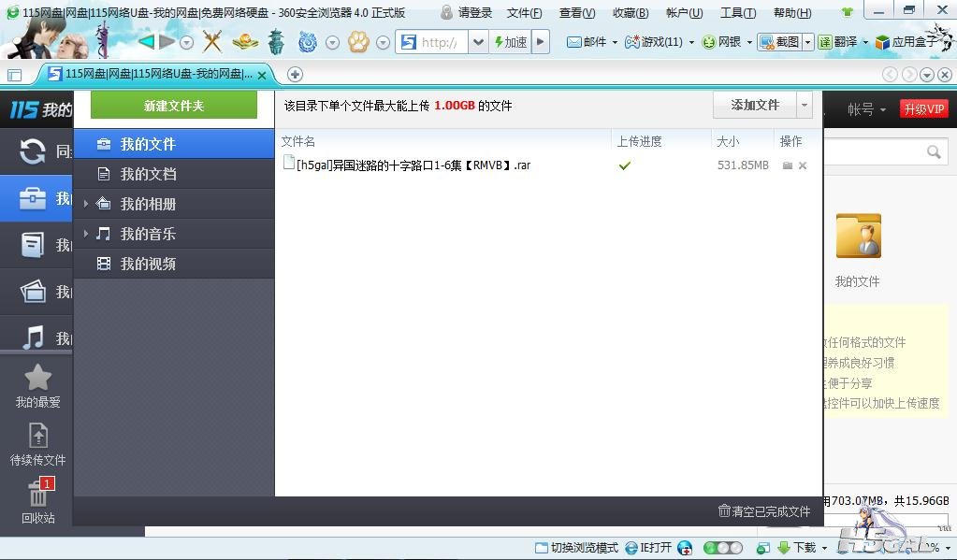The height and width of the screenshot is (560, 957).
Task: Expand the 我的相册 tree node
Action: click(86, 204)
